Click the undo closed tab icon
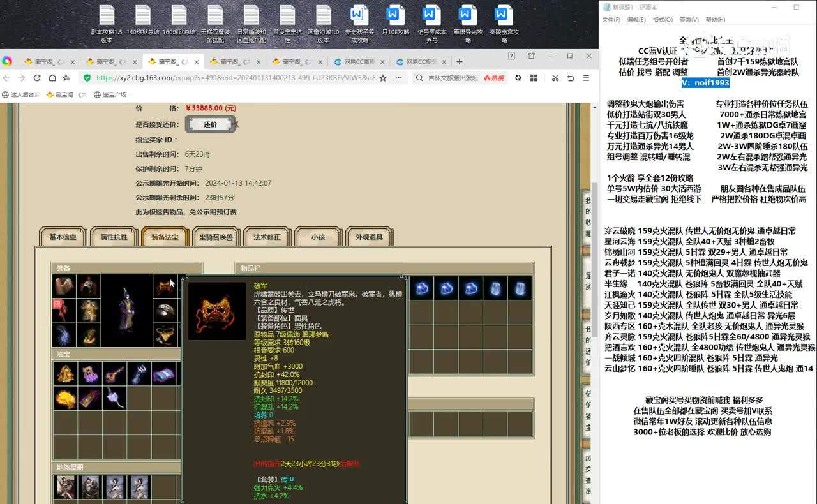This screenshot has width=817, height=504. pos(571,78)
